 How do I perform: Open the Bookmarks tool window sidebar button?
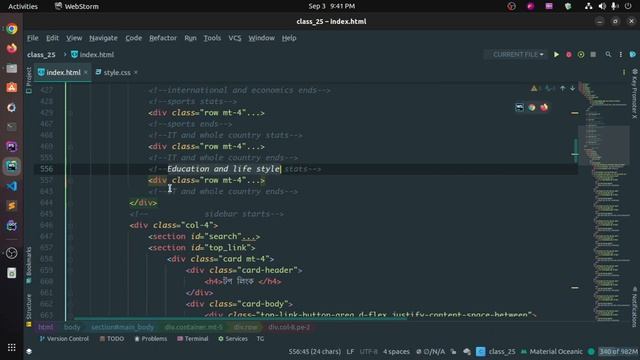29,264
